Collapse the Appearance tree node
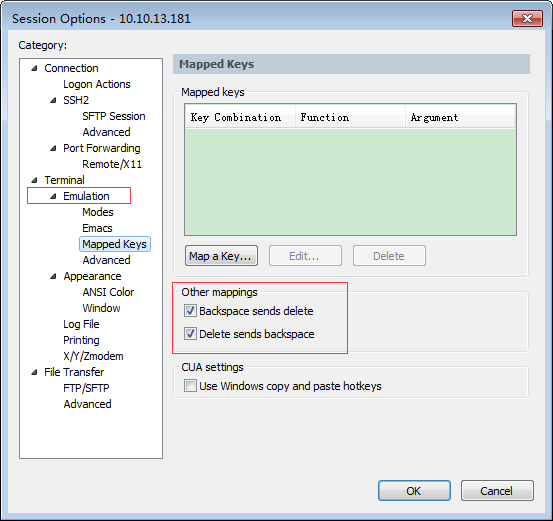This screenshot has width=553, height=521. pos(53,277)
